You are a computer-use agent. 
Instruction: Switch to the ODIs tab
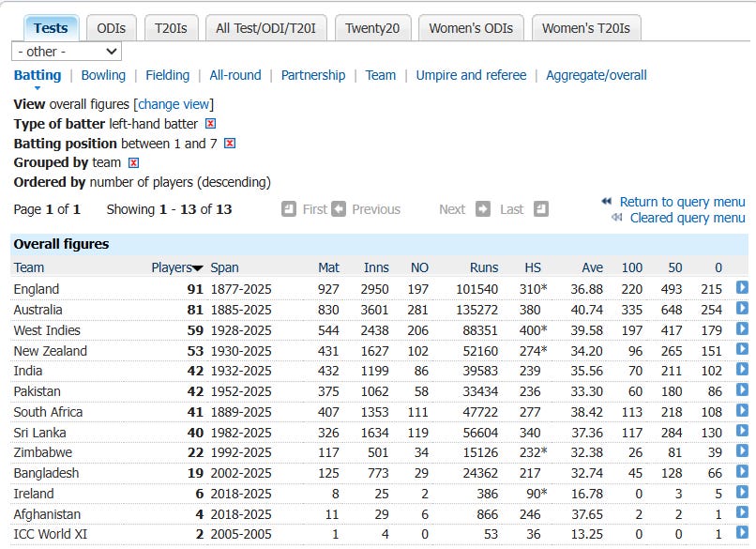pos(112,28)
